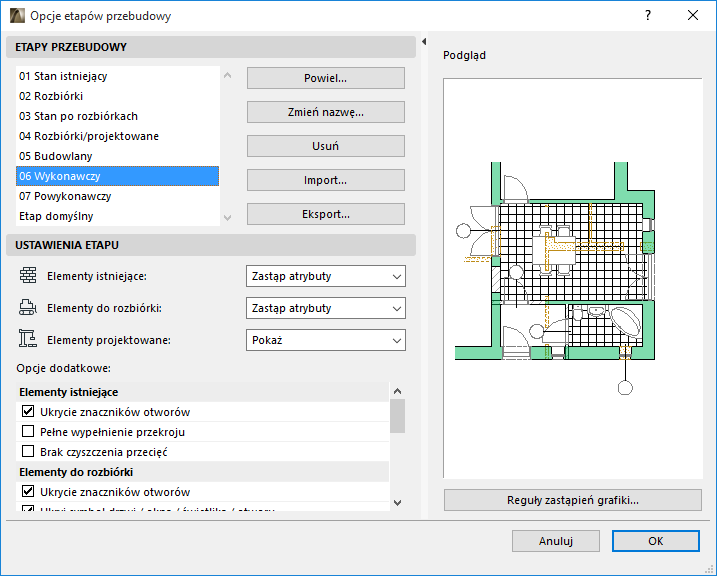717x576 pixels.
Task: Enable Pełne wypełnienie przekroju checkbox
Action: (x=28, y=431)
